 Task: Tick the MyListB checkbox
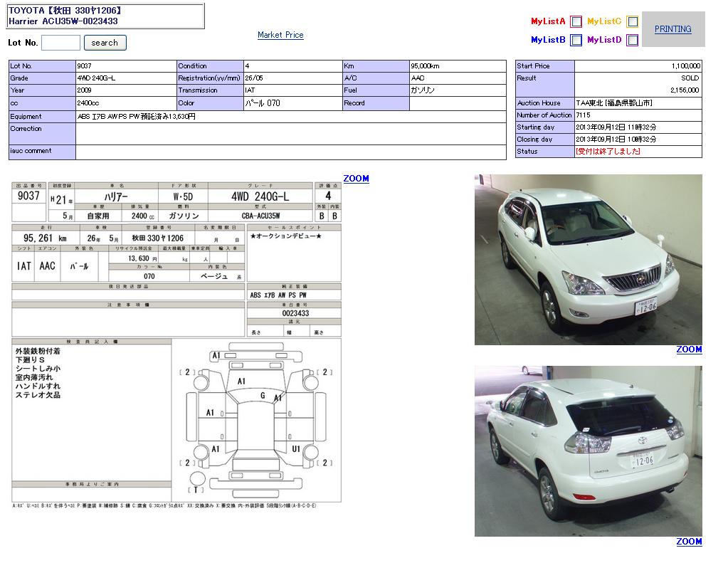pyautogui.click(x=576, y=41)
